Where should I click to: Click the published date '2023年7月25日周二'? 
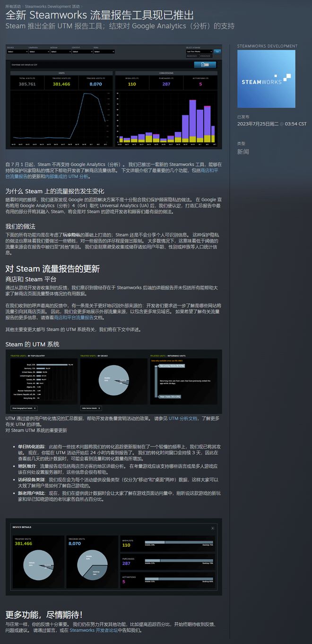(x=258, y=124)
